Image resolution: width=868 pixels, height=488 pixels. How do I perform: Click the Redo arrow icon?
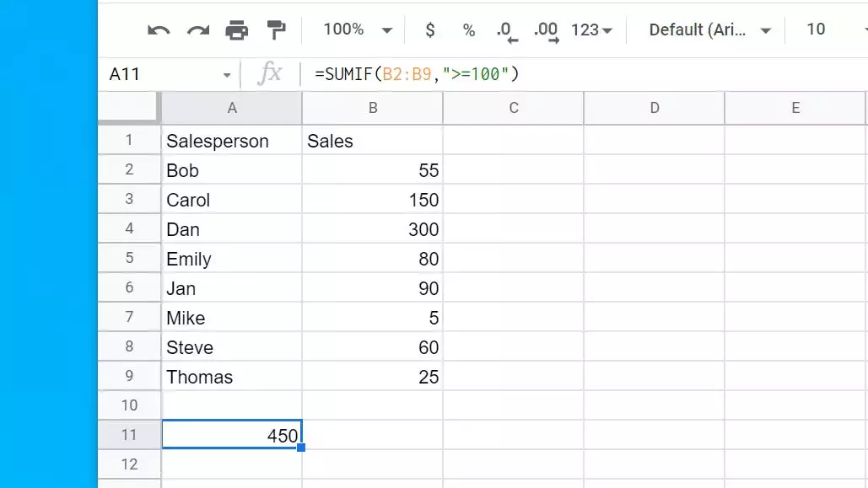coord(198,30)
